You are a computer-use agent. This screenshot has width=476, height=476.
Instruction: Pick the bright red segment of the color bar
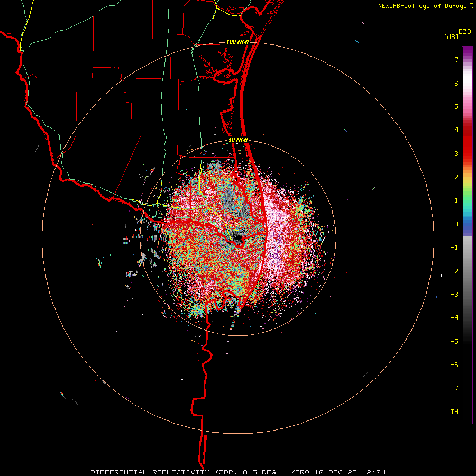coord(467,146)
